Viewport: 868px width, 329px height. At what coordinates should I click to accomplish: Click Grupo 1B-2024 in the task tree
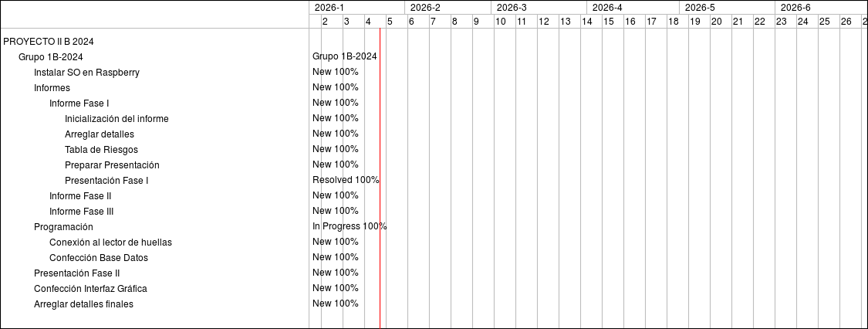pos(51,57)
